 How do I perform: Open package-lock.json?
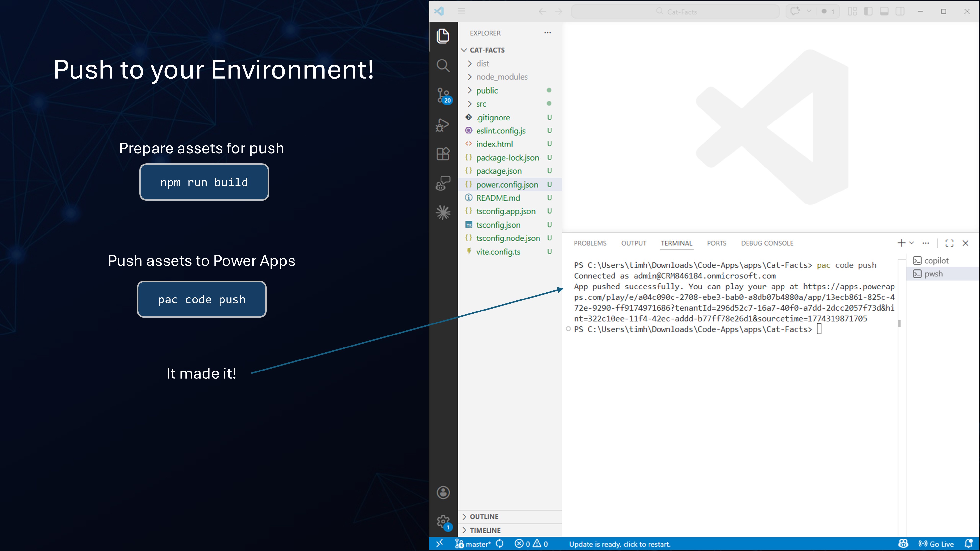(510, 158)
